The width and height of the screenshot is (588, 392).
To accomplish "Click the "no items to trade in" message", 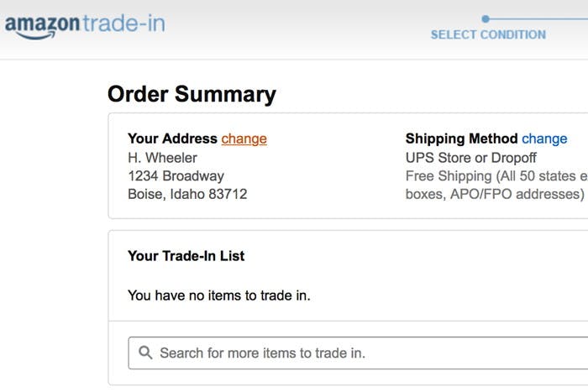I will (218, 295).
